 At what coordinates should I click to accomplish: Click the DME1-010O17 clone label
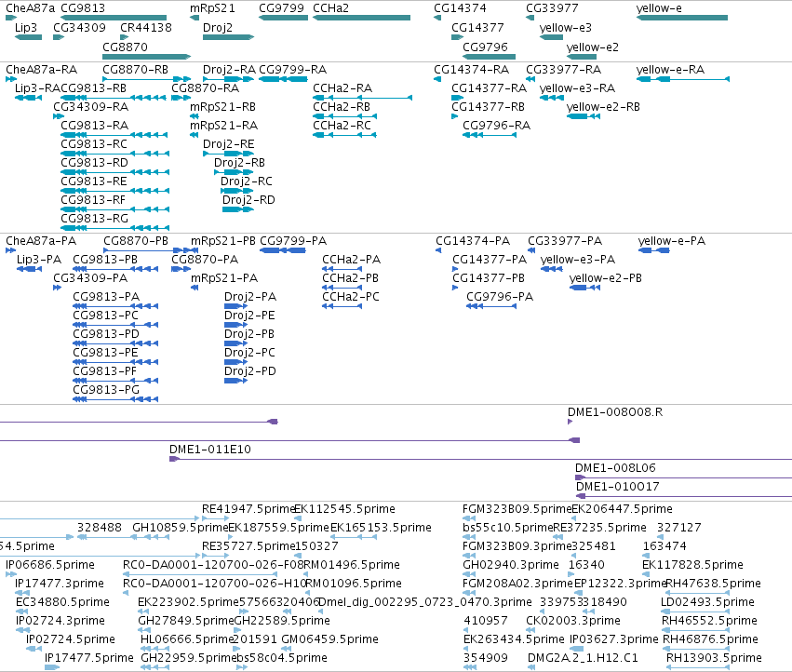coord(617,487)
